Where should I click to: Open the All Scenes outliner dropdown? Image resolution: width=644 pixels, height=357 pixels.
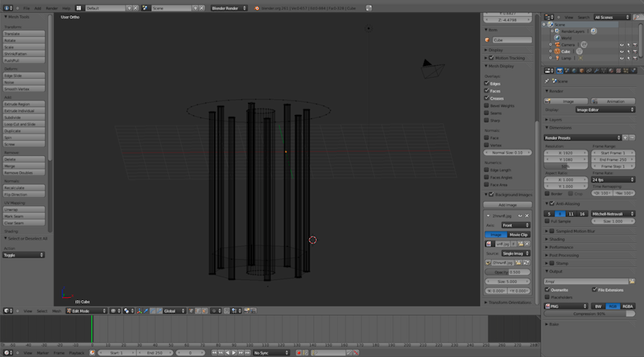coord(612,17)
